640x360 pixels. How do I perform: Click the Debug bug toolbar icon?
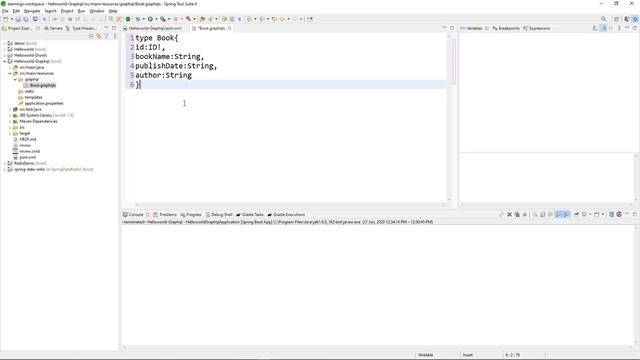pos(138,19)
